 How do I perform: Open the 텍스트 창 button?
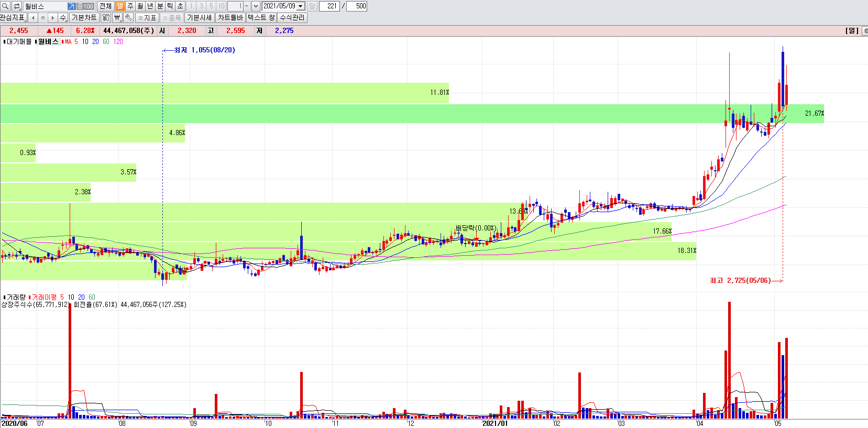[261, 18]
